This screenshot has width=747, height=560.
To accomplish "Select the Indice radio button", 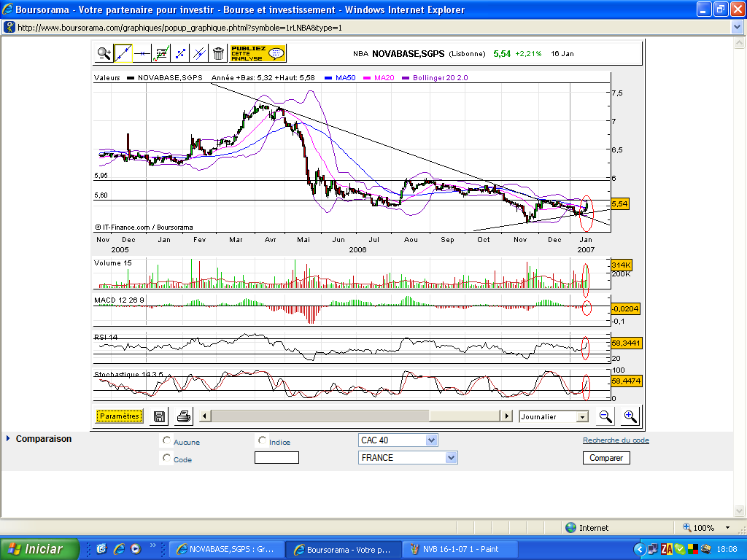I will [x=262, y=440].
